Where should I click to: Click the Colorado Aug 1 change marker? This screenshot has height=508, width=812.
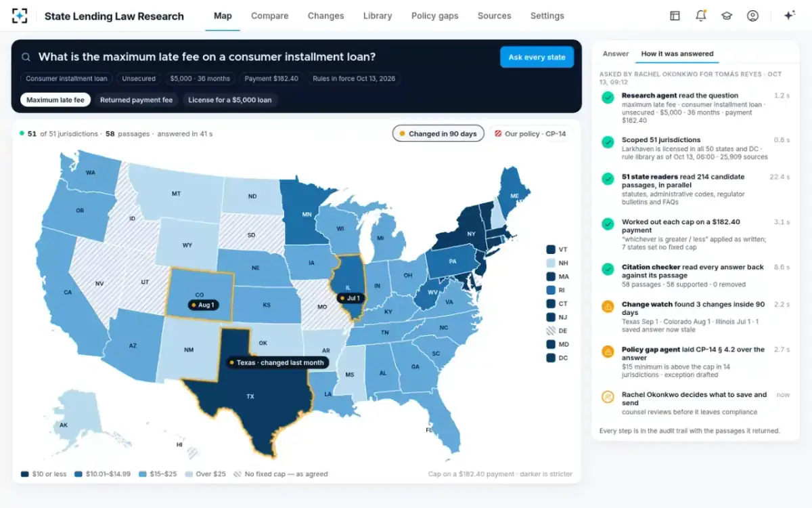click(202, 305)
